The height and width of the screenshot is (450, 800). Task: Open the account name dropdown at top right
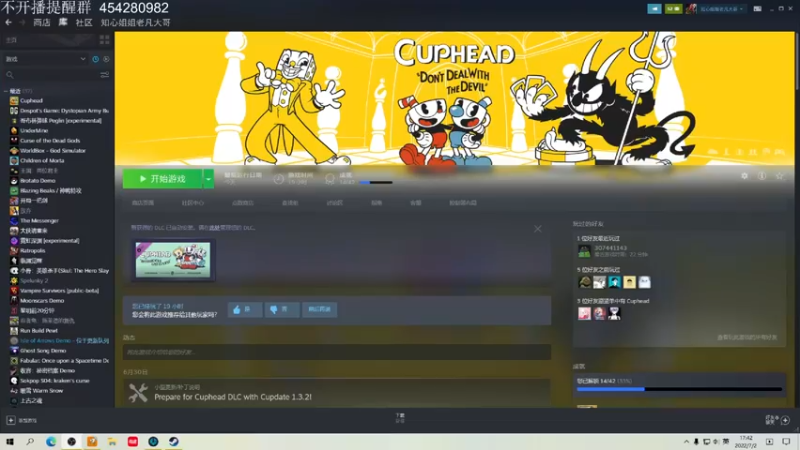721,9
